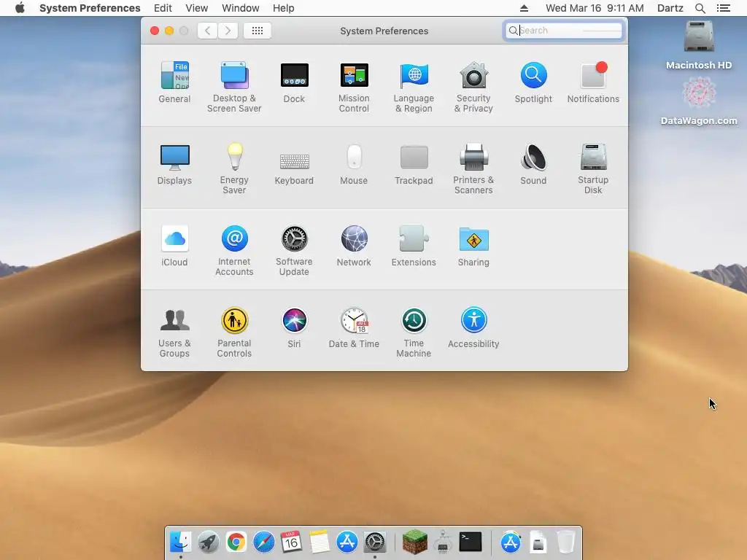Screen dimensions: 747x560
Task: Open the Accessibility preferences pane
Action: click(473, 327)
